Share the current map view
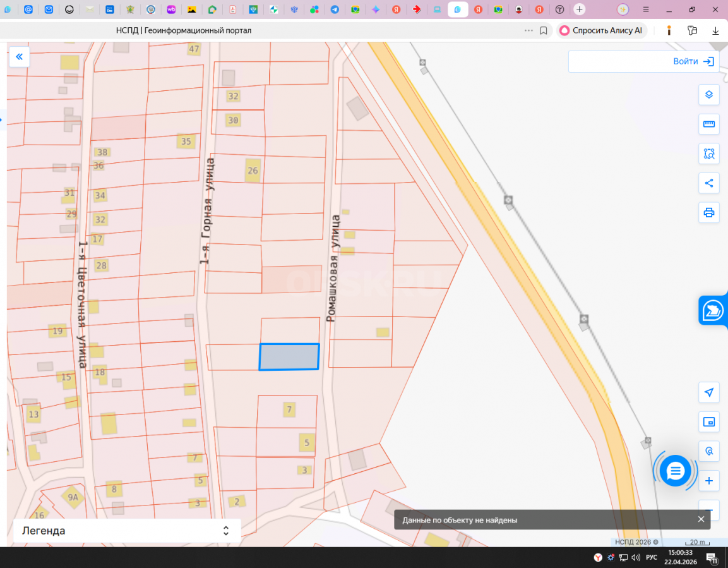 [x=708, y=183]
